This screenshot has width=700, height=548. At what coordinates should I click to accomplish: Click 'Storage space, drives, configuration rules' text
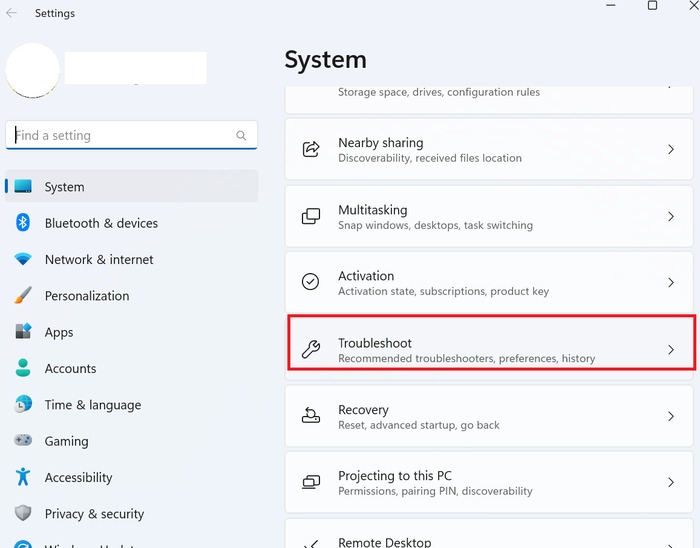point(439,92)
